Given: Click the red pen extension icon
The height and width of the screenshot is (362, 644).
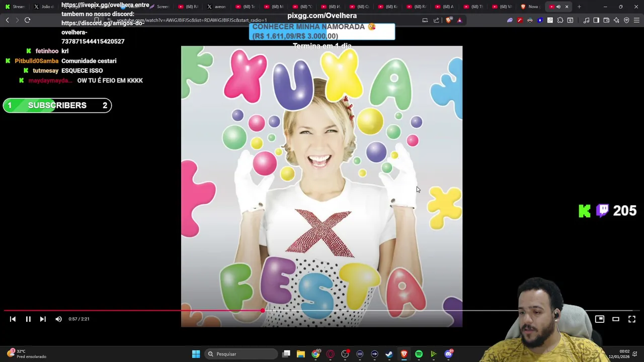Looking at the screenshot, I should (520, 20).
